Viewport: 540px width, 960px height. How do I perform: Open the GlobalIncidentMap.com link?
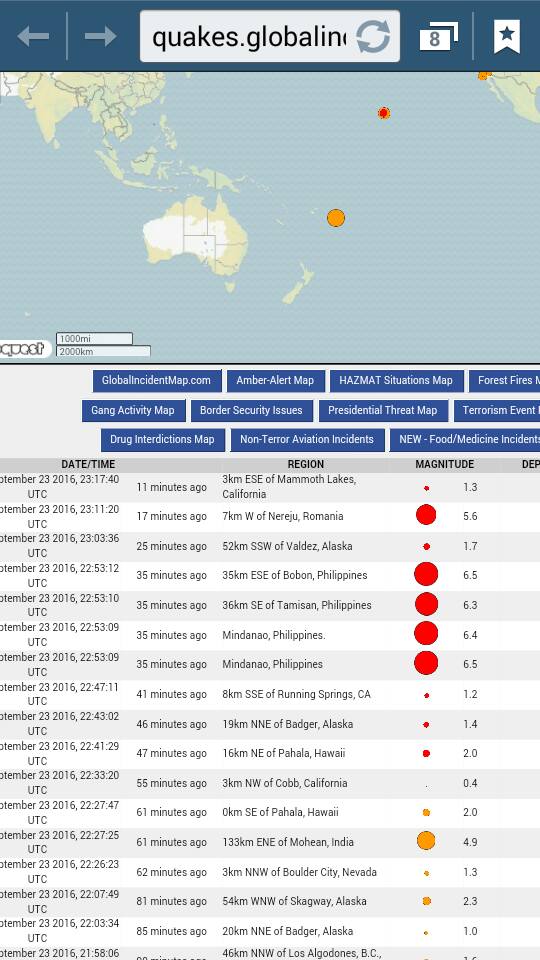point(156,381)
